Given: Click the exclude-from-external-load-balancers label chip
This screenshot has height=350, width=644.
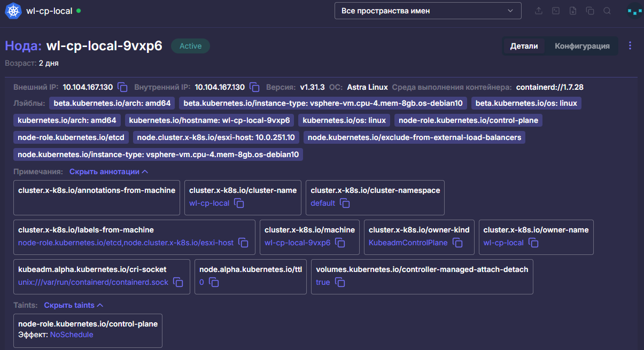Looking at the screenshot, I should click(x=414, y=137).
